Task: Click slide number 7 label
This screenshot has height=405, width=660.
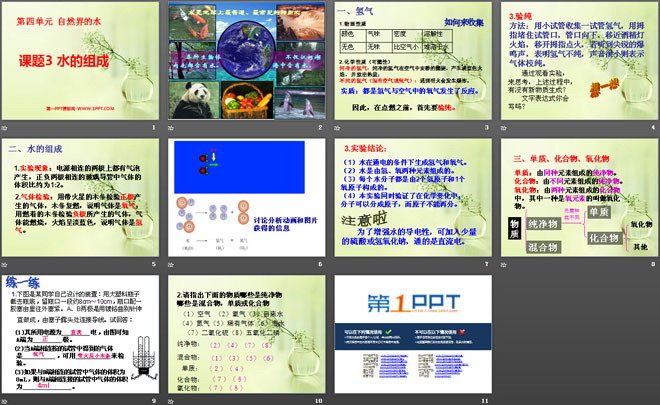Action: point(487,264)
